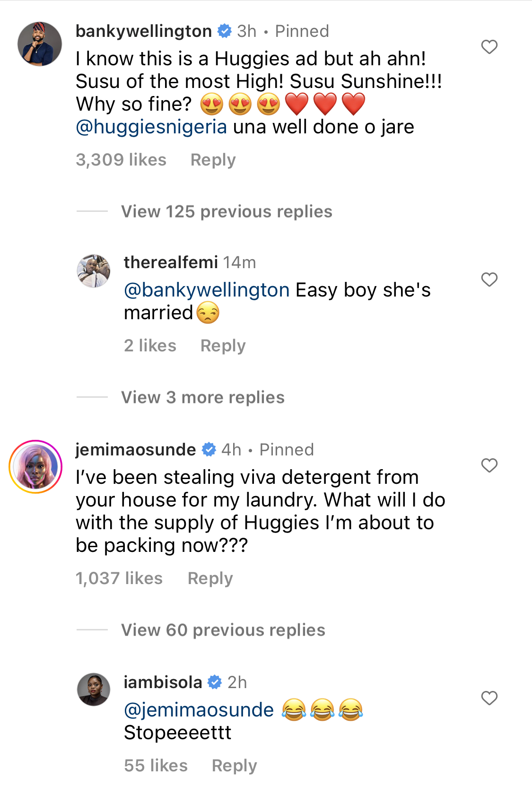Screen dimensions: 532x786
Task: Reply to bankywellington's comment
Action: click(x=213, y=160)
